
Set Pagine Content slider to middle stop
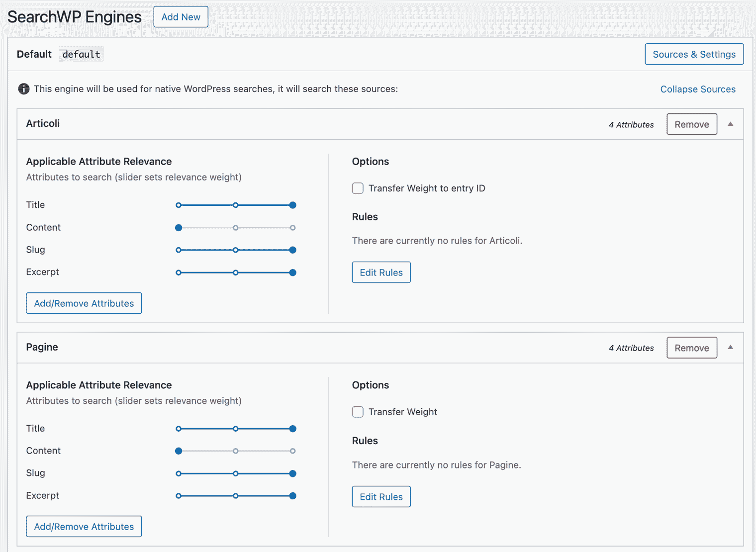236,451
